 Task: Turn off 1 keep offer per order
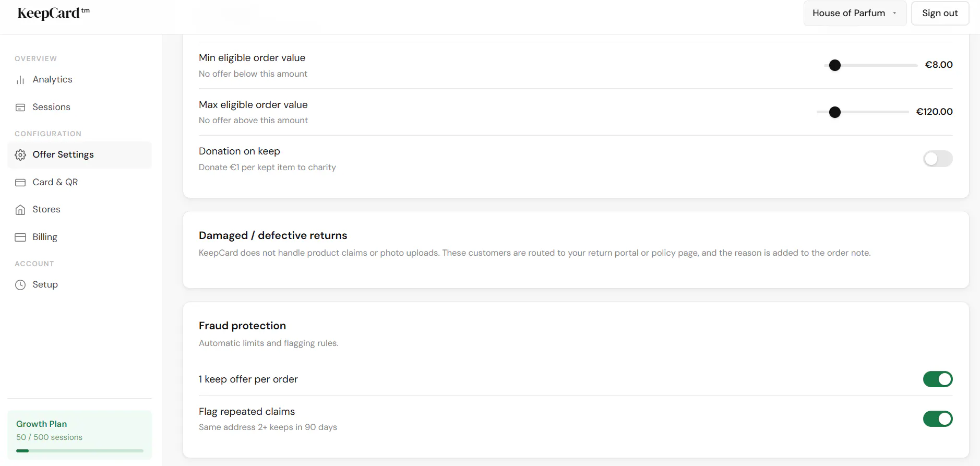pyautogui.click(x=938, y=379)
